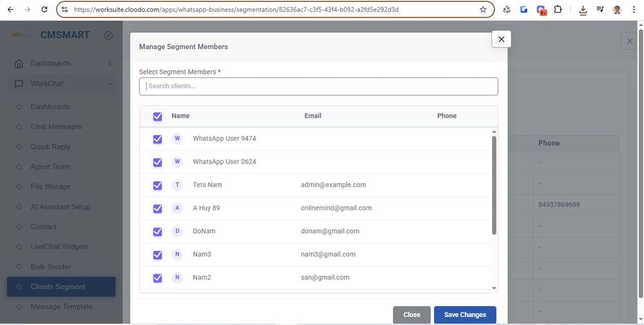Image resolution: width=644 pixels, height=325 pixels.
Task: Uncheck the DoNam client checkbox
Action: [x=157, y=231]
